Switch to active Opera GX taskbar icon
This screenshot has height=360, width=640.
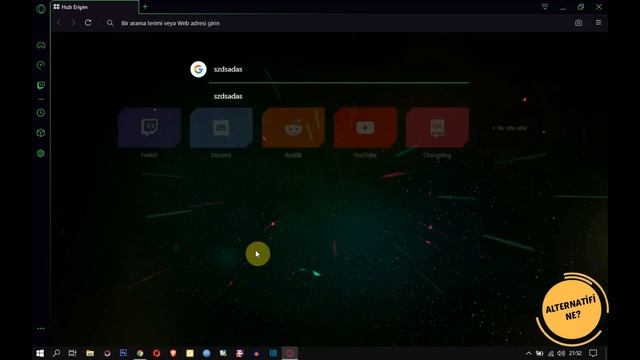290,353
